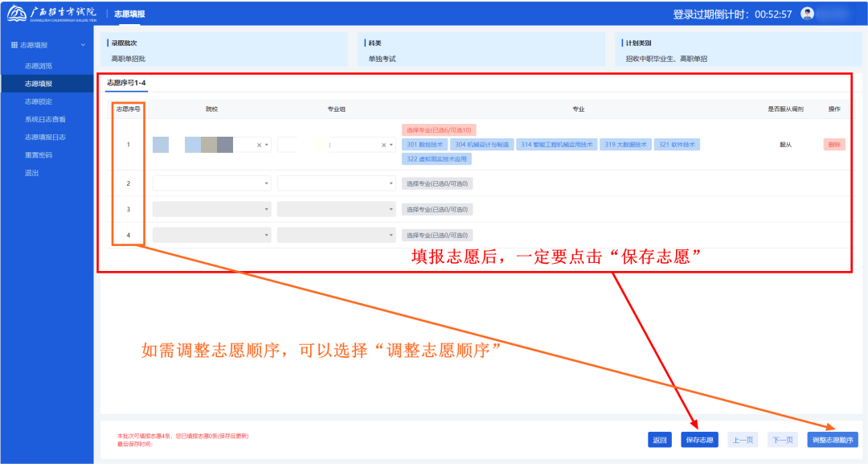Click the 返回 button
This screenshot has height=464, width=868.
coord(660,440)
